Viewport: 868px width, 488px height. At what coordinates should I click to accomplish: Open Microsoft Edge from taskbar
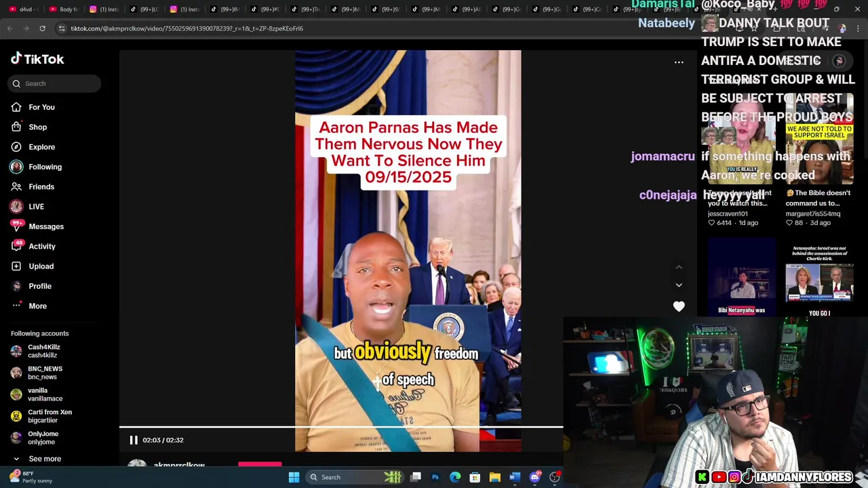pos(455,477)
